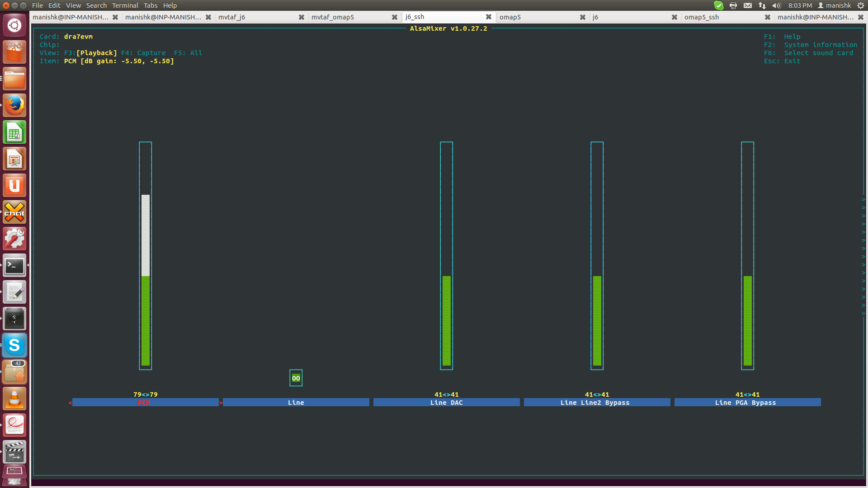Toggle the Line channel mute box
This screenshot has width=868, height=488.
click(296, 378)
